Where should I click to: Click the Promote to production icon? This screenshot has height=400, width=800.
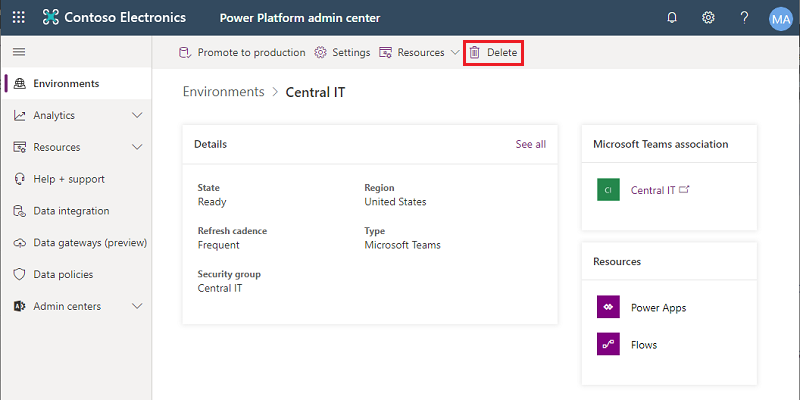[x=185, y=53]
